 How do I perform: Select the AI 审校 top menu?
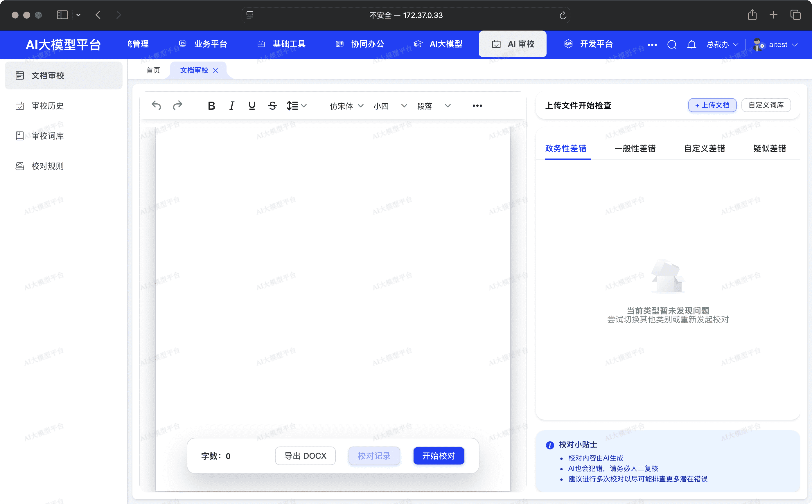coord(513,44)
